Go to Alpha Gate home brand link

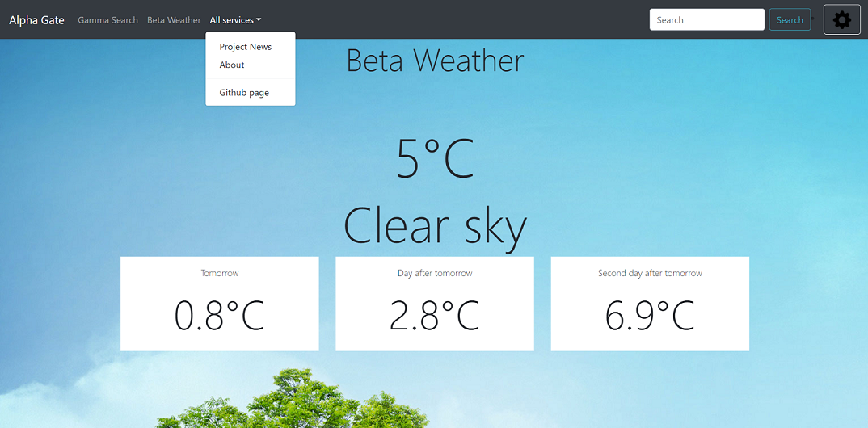click(36, 20)
